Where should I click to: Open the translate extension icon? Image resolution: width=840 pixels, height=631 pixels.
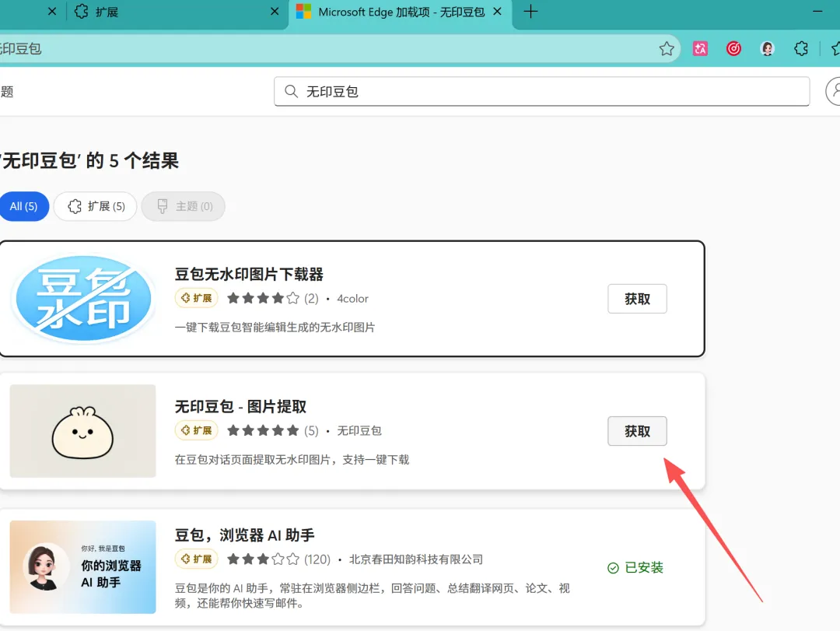[x=700, y=49]
